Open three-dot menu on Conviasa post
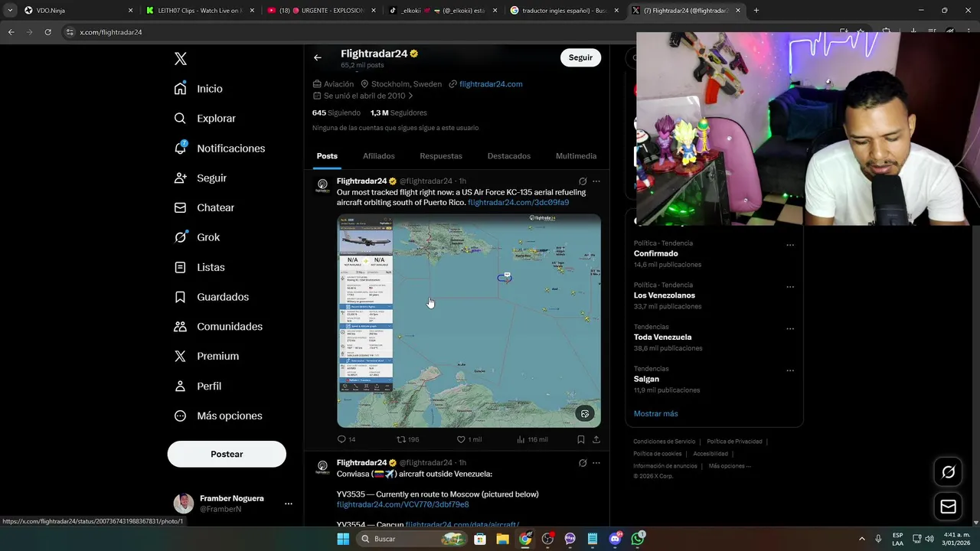Screen dimensions: 980x551 coord(596,463)
